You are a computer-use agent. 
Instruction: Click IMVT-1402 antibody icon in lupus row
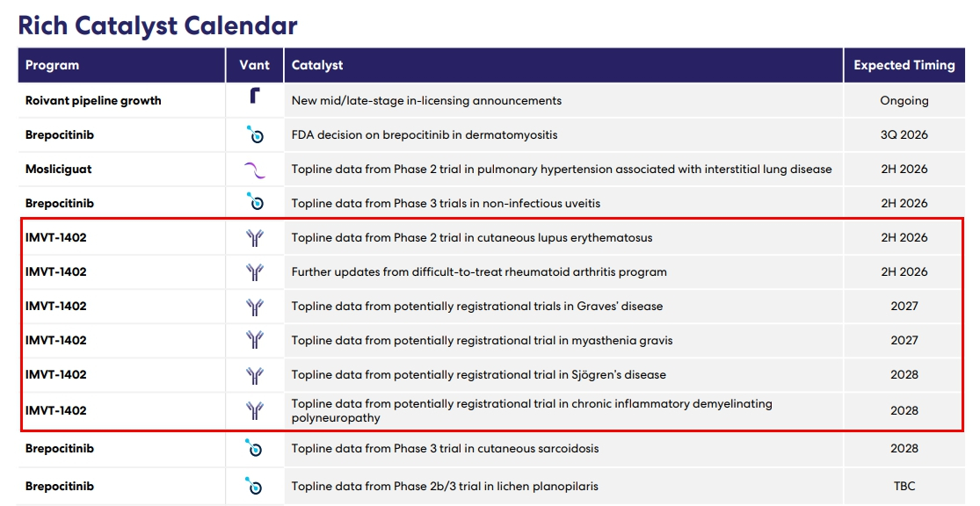[254, 238]
